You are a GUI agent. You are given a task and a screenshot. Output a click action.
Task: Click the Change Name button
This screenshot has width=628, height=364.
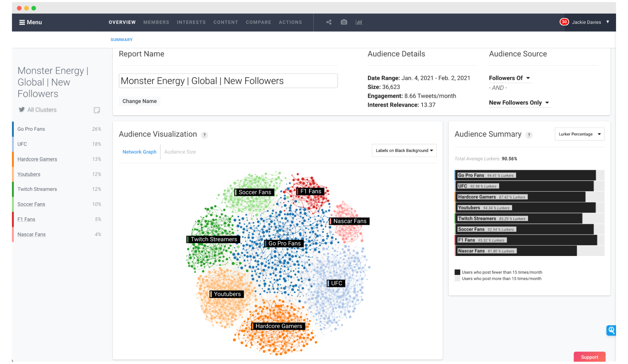point(139,101)
